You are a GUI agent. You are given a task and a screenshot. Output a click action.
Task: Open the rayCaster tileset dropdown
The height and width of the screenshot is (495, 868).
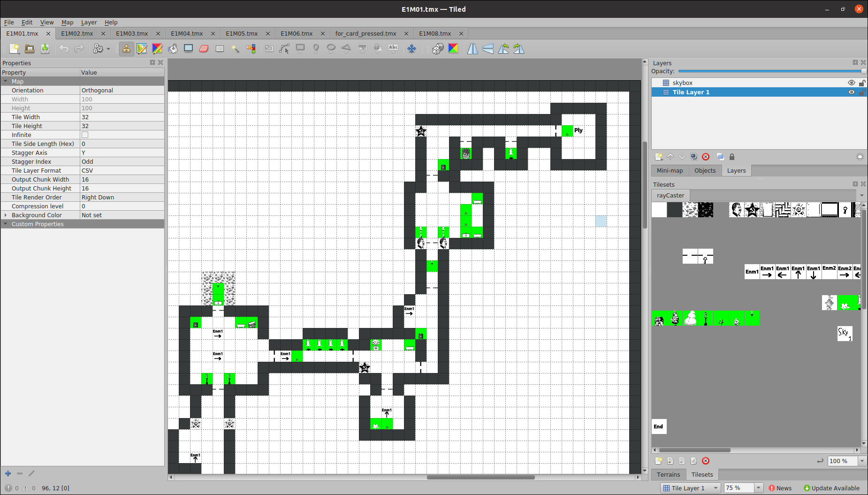click(861, 195)
